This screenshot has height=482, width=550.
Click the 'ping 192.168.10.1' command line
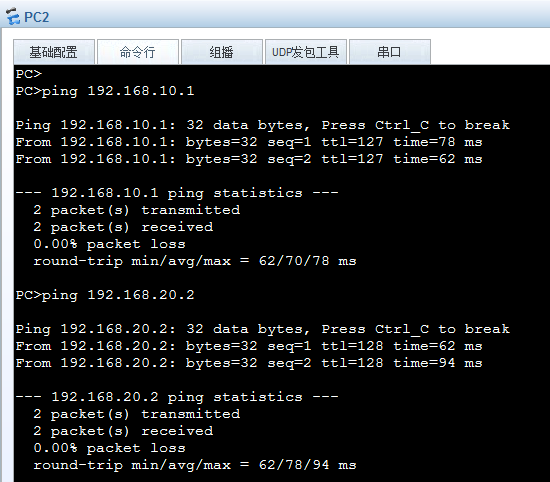[x=105, y=91]
